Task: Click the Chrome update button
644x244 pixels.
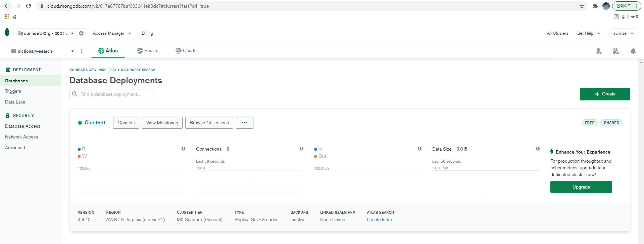Action: click(627, 6)
